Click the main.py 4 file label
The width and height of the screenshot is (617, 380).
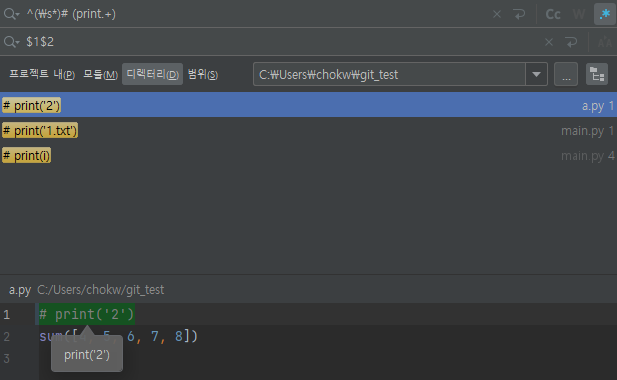pos(587,155)
